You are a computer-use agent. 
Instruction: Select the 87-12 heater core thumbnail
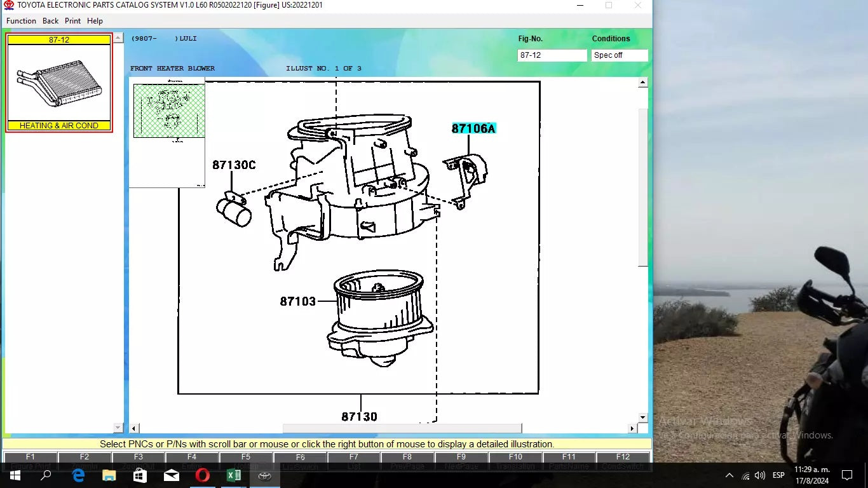click(59, 83)
